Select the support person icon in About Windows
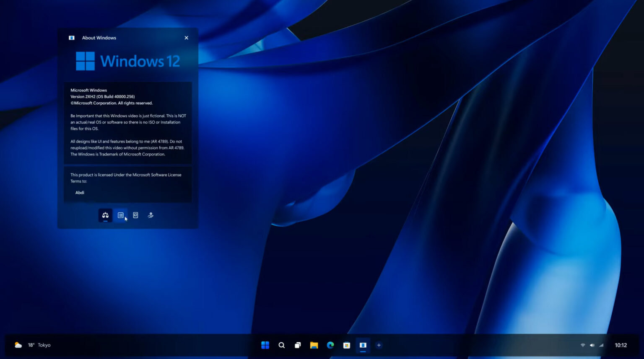The height and width of the screenshot is (359, 644). click(150, 215)
